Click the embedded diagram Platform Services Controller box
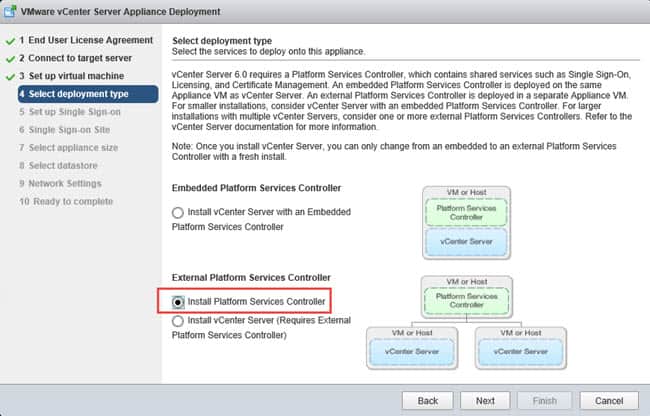The width and height of the screenshot is (650, 416). click(x=466, y=213)
